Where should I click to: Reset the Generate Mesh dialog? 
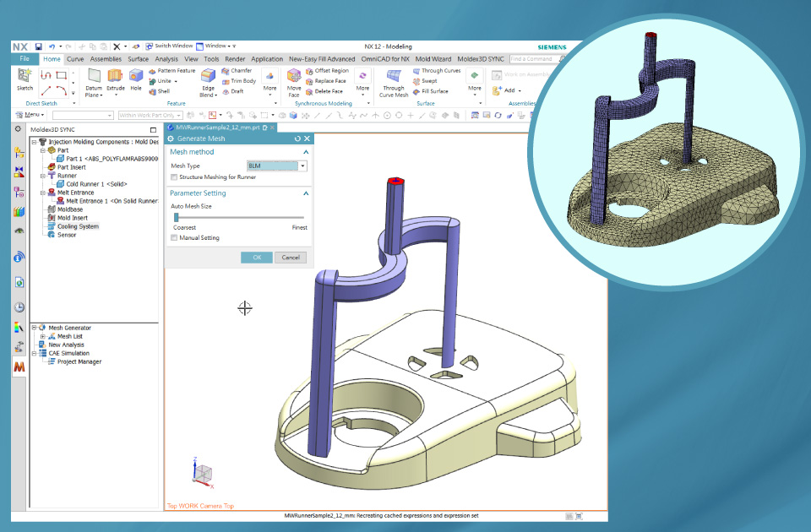[297, 138]
